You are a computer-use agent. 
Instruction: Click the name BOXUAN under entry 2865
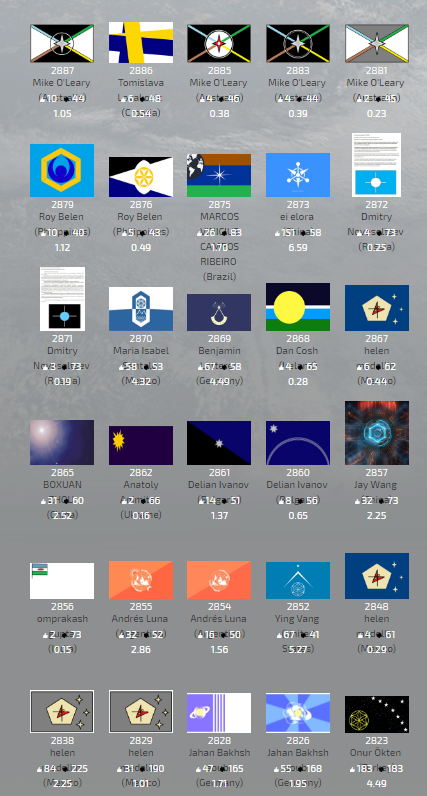[x=62, y=485]
